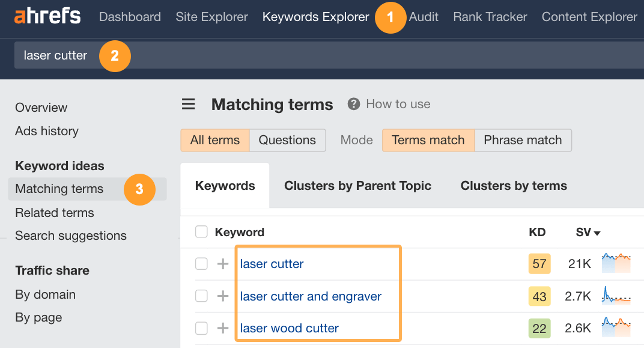Click the Ahrefs logo
The width and height of the screenshot is (644, 348).
pyautogui.click(x=47, y=16)
